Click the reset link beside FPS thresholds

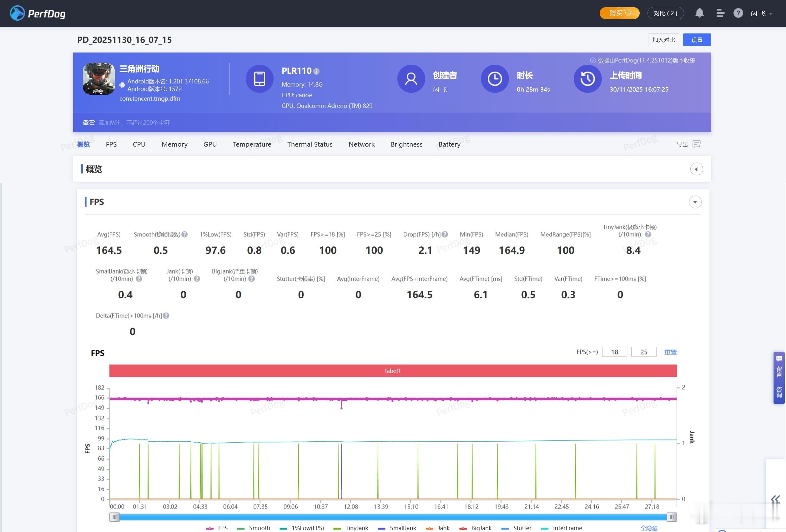670,352
